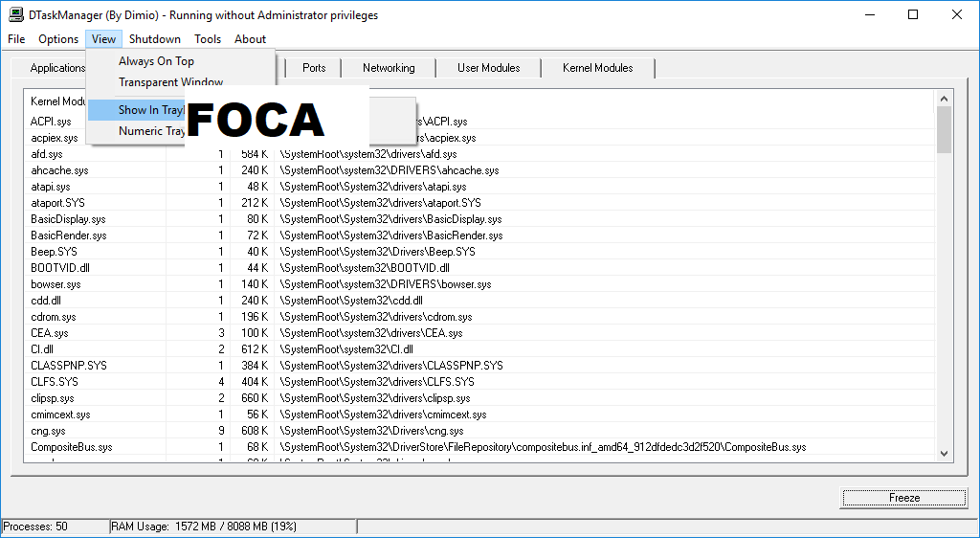Click the scrollbar up arrow
980x538 pixels.
click(944, 99)
